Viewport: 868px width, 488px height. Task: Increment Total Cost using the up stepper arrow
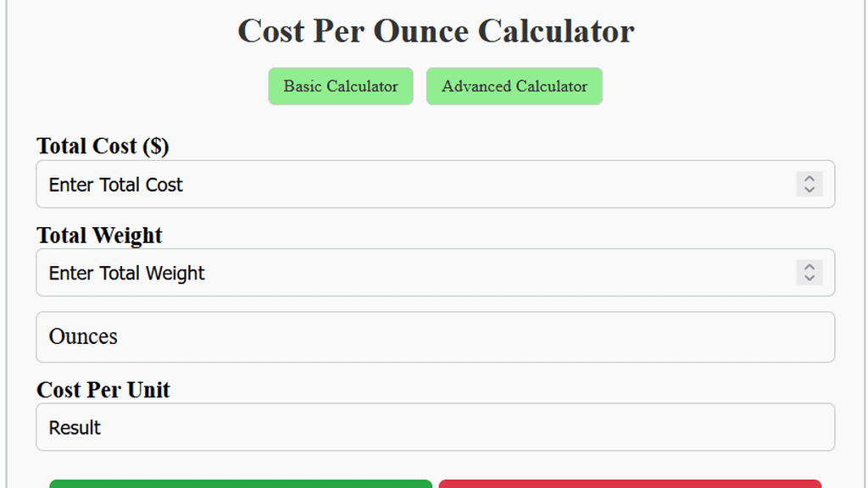pyautogui.click(x=810, y=180)
